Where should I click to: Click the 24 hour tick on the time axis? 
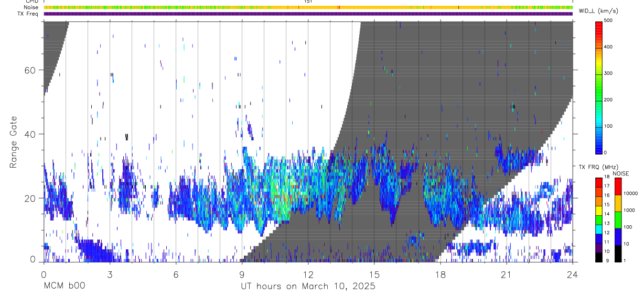coord(573,274)
